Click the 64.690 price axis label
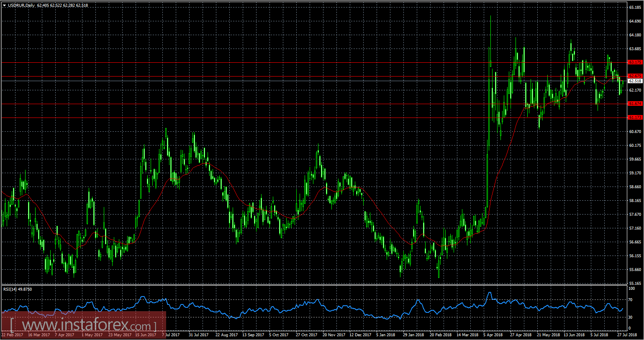 point(635,21)
